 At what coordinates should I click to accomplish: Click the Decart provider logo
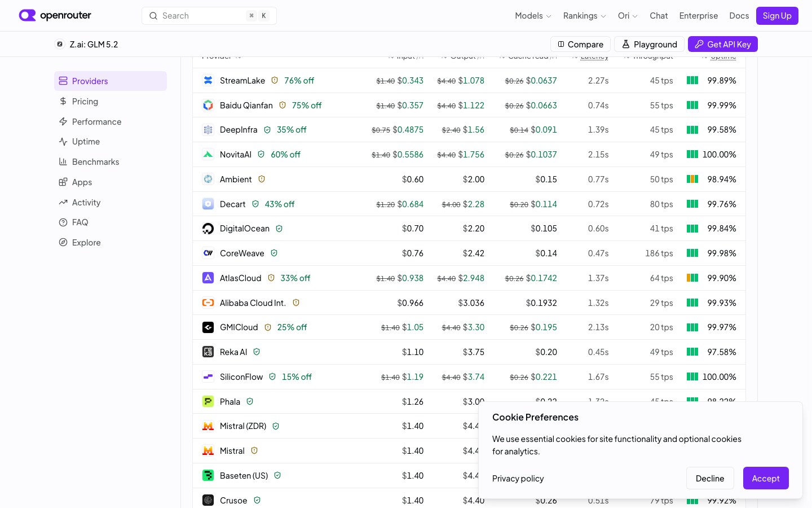pos(208,204)
